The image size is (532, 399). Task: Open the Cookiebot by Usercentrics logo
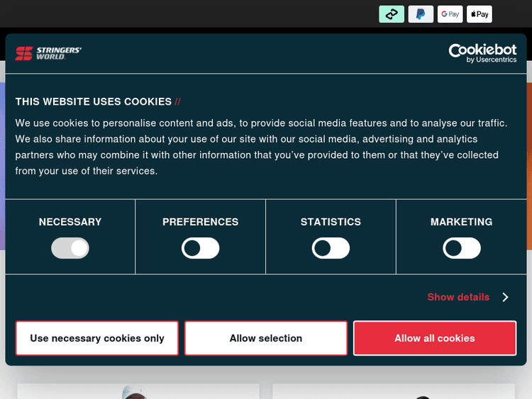[487, 52]
